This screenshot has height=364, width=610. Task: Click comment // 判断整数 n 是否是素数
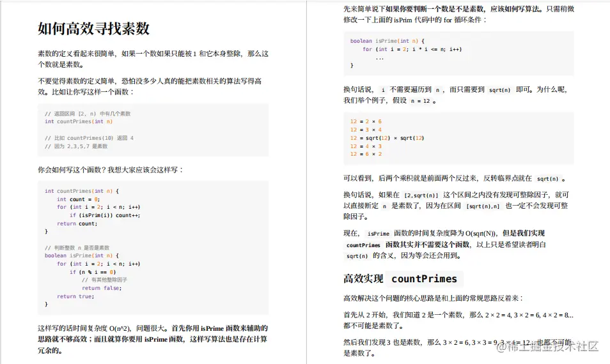pyautogui.click(x=77, y=248)
